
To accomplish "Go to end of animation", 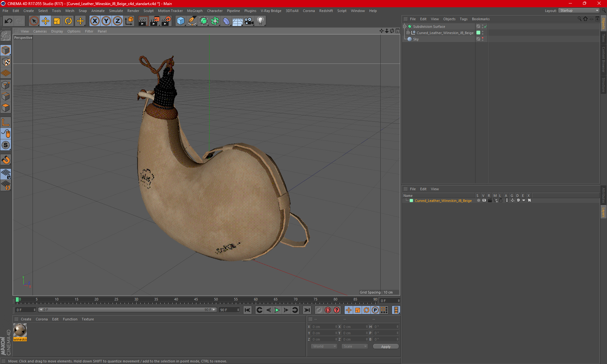I will pyautogui.click(x=306, y=310).
